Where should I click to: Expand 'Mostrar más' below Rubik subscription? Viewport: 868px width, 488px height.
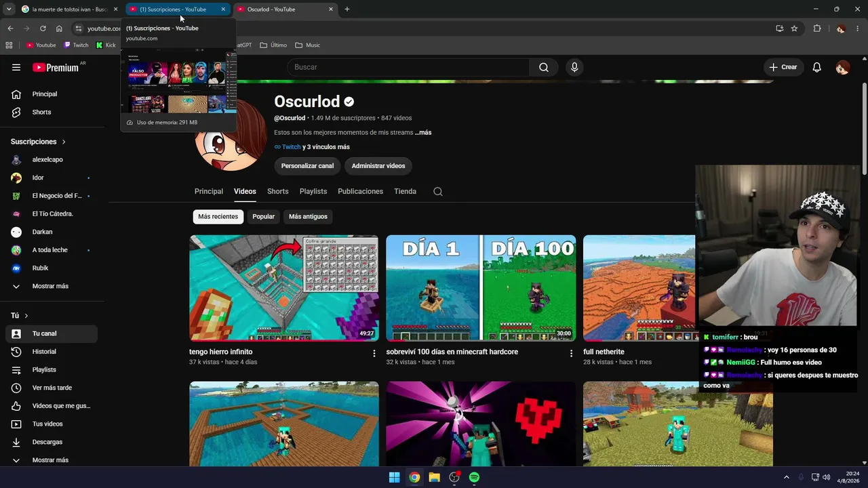coord(52,286)
